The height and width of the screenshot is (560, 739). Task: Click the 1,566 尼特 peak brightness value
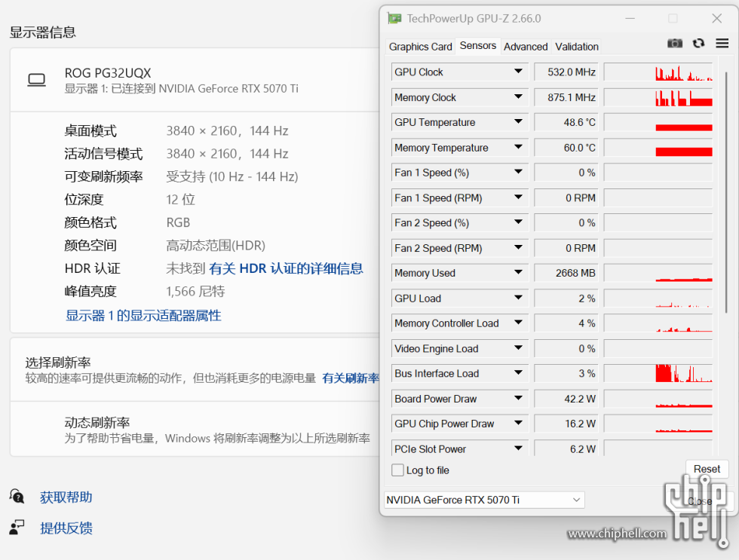pos(195,292)
